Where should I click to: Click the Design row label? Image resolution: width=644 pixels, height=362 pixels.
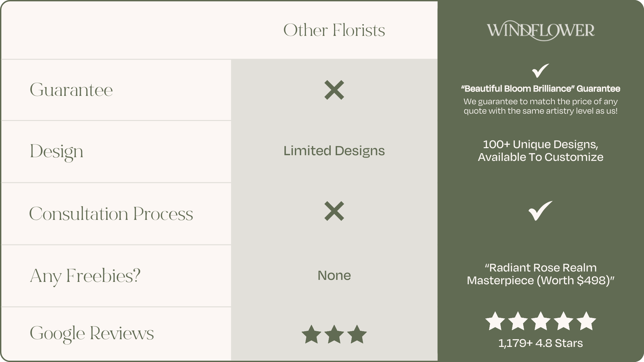pos(56,152)
